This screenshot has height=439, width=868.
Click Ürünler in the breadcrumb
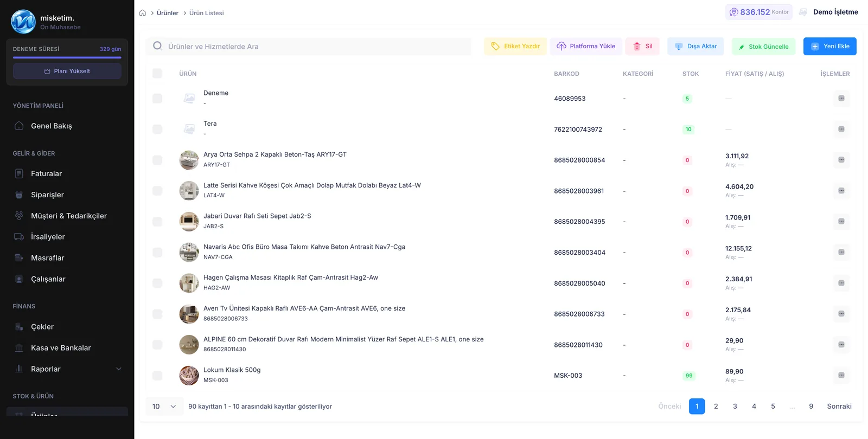tap(168, 13)
